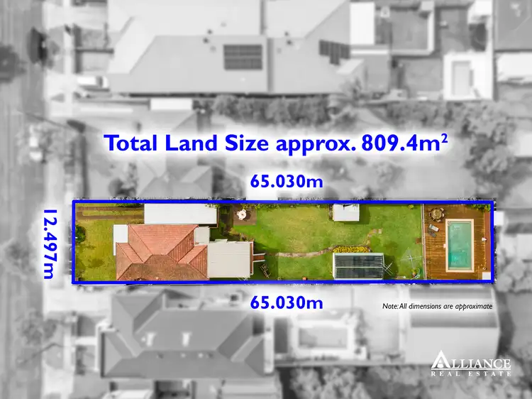
Task: Click the neighbouring pool in the top-right corner
Action: (x=463, y=76)
